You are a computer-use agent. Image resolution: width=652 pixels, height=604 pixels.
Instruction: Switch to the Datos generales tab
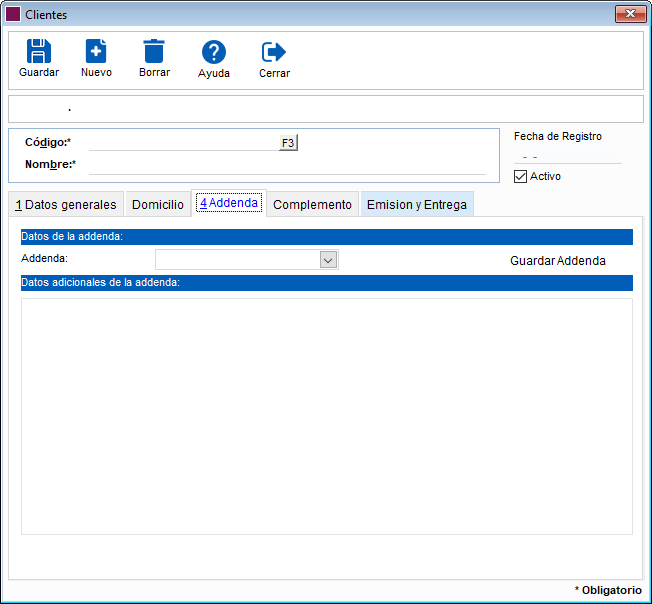66,205
